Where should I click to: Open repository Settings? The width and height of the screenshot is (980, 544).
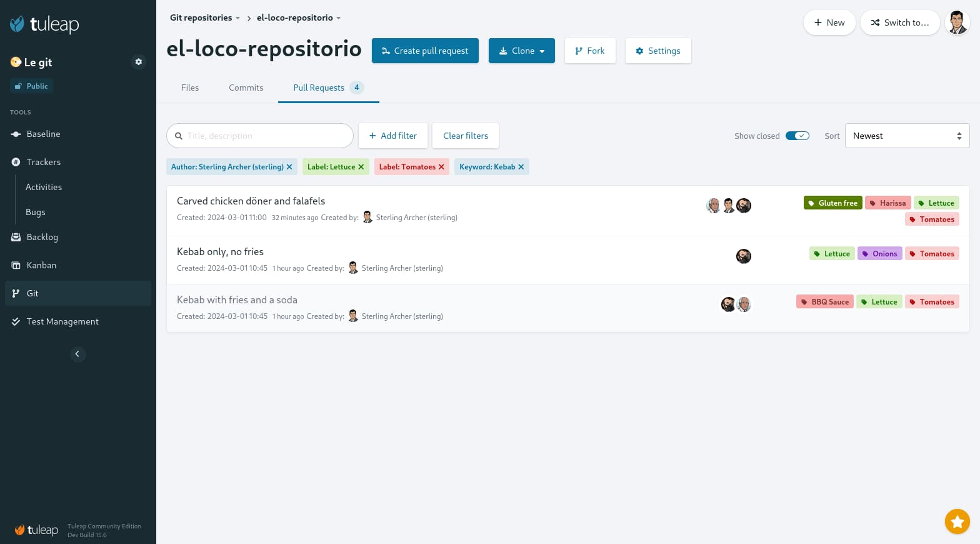(x=658, y=51)
